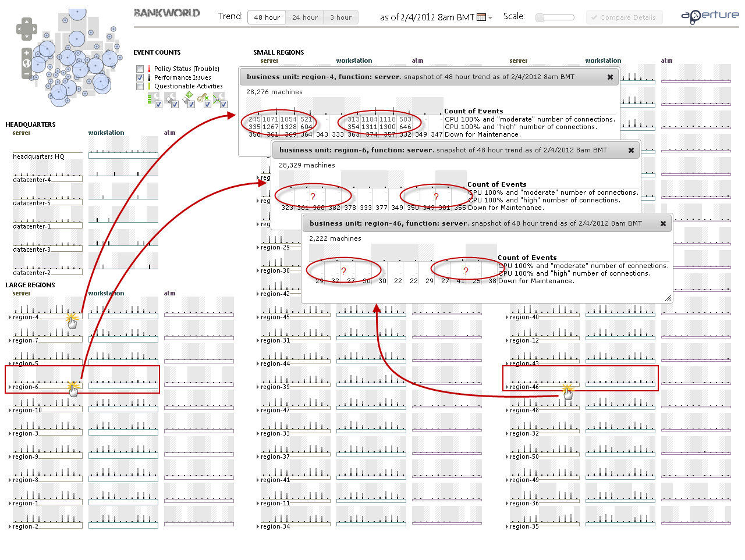Expand the region-3 row
745x560 pixels.
coord(10,434)
